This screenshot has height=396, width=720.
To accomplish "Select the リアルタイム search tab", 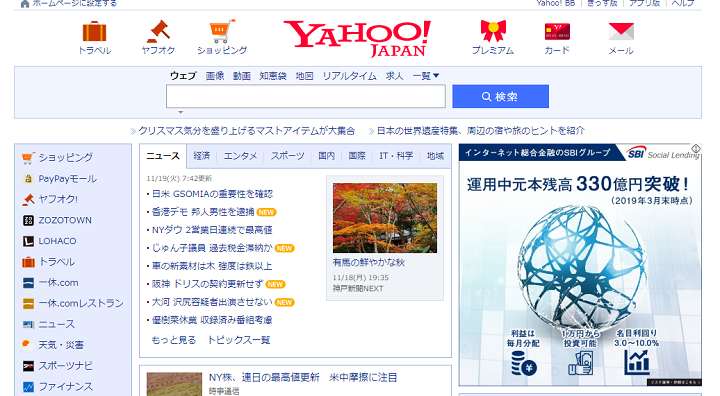I will pos(349,76).
